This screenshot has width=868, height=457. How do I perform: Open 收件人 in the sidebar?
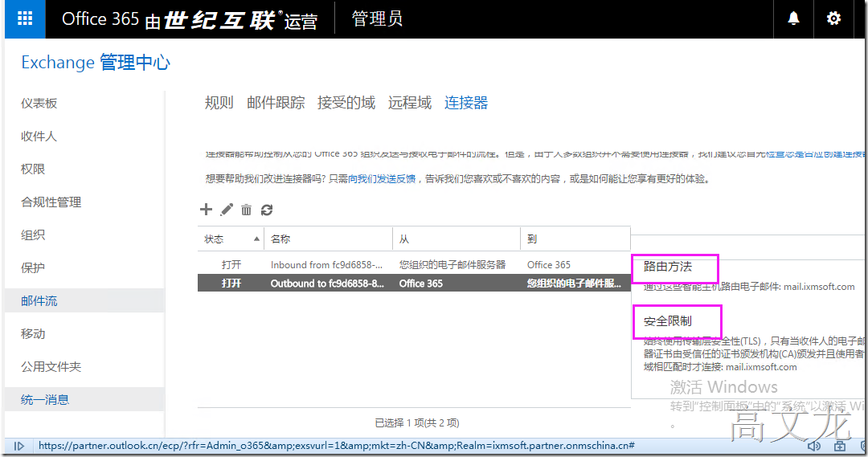click(x=39, y=136)
